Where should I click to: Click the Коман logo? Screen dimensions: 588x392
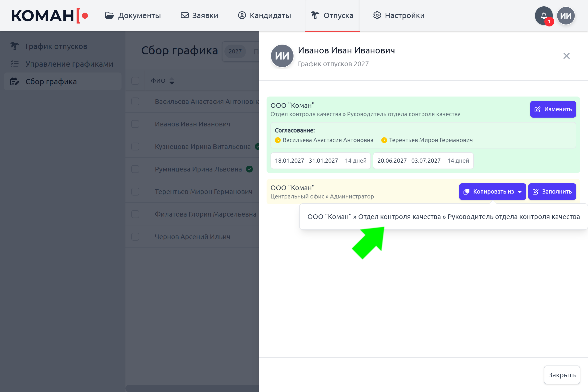(x=49, y=15)
